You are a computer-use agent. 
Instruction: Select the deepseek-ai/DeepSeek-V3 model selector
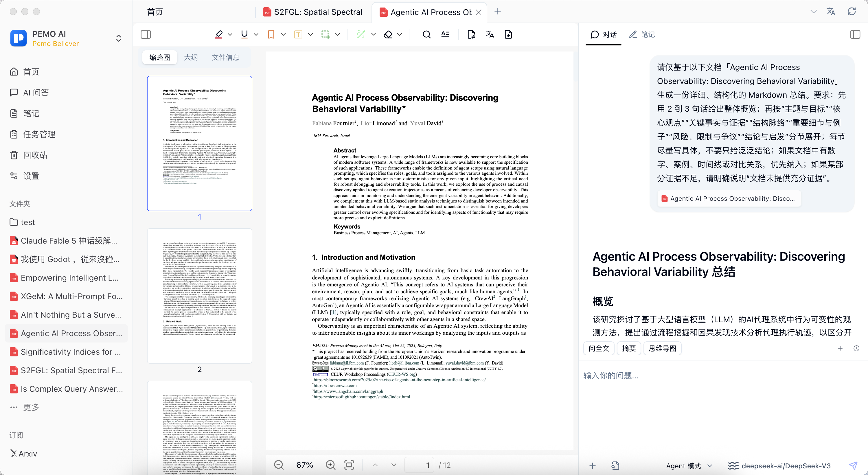(780, 466)
